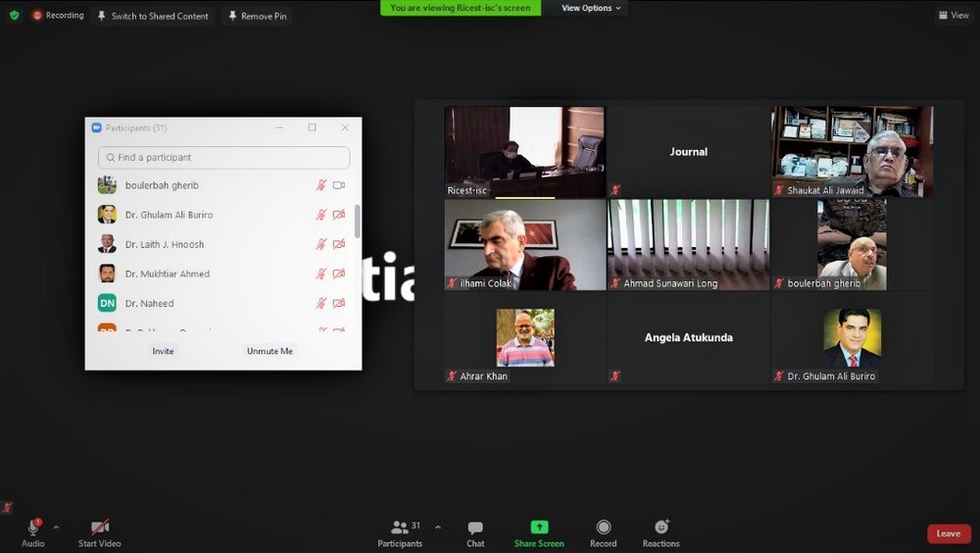Open the View Options dropdown

[591, 8]
